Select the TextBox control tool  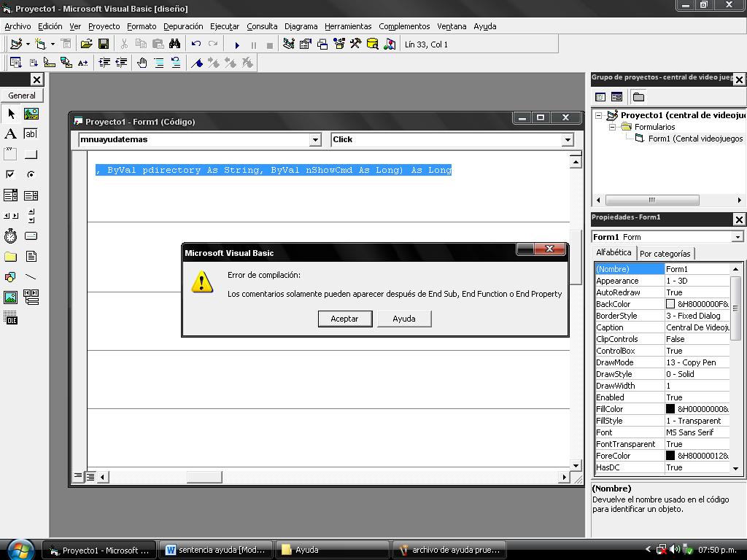pos(31,134)
